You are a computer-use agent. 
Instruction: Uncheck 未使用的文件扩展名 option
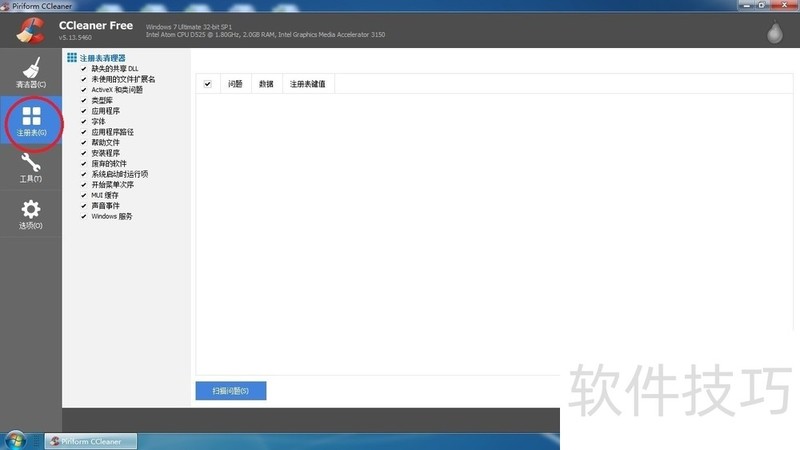point(84,79)
